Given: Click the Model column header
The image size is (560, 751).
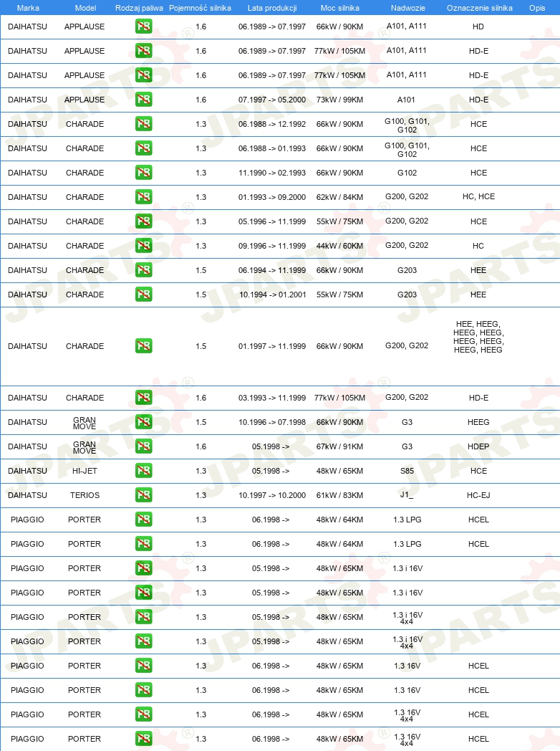Looking at the screenshot, I should [85, 8].
